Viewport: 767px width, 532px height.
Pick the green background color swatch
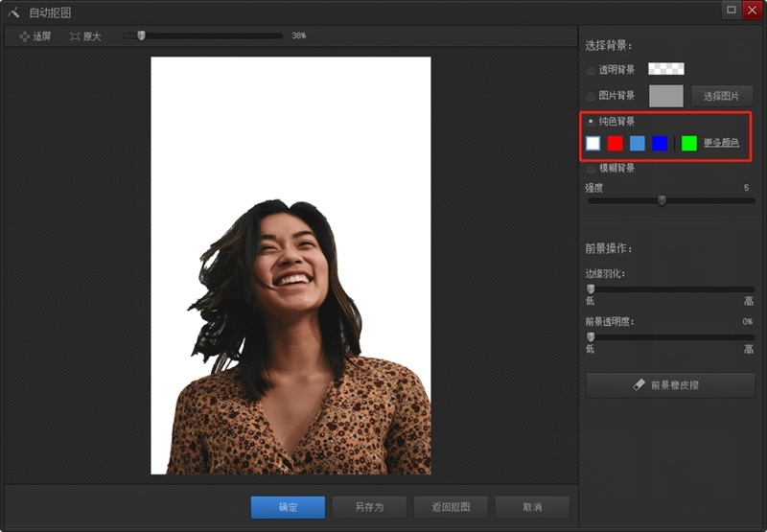pos(688,143)
